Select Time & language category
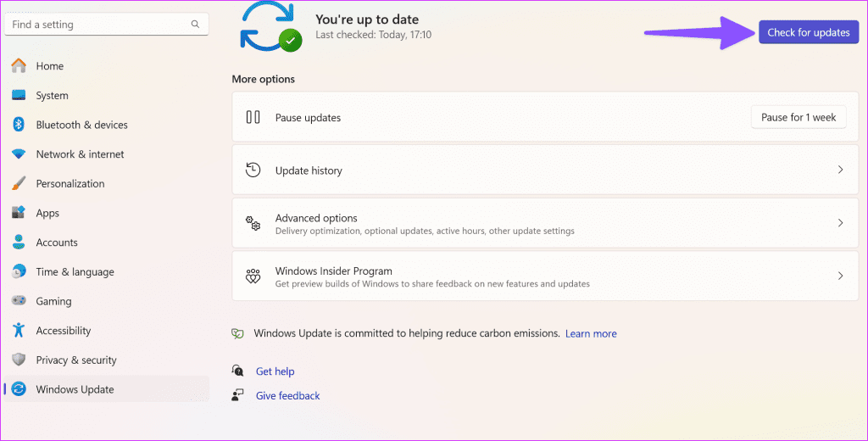The height and width of the screenshot is (441, 868). [x=107, y=271]
